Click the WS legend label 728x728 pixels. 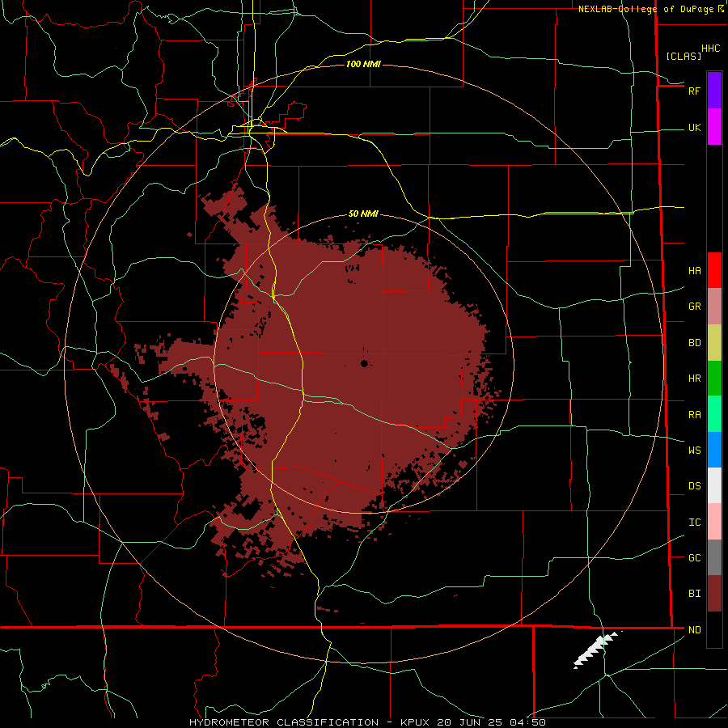point(694,450)
